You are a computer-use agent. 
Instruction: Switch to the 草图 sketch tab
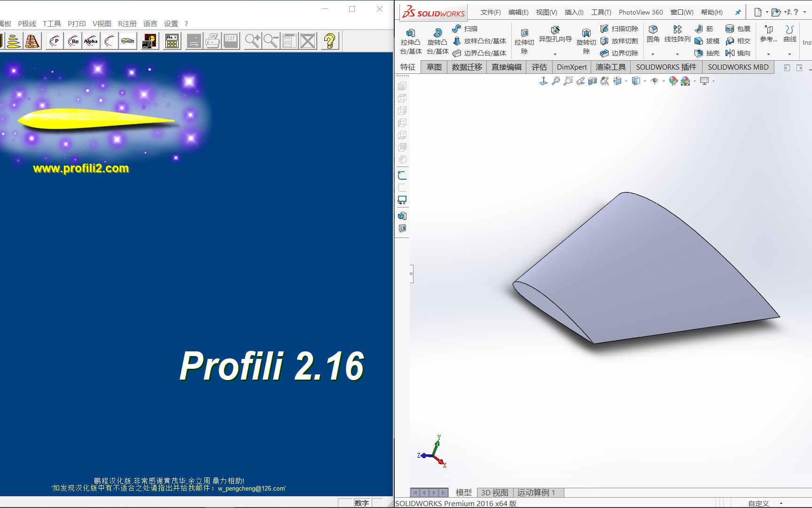coord(434,67)
